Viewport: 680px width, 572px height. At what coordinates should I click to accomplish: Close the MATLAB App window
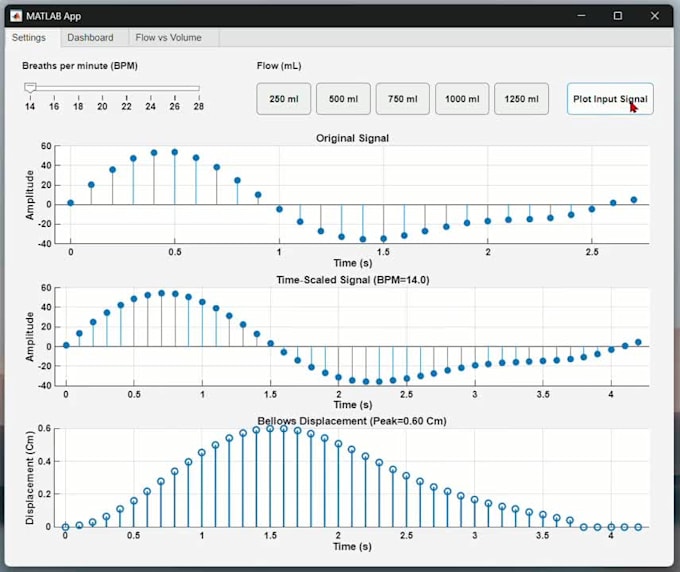[654, 16]
